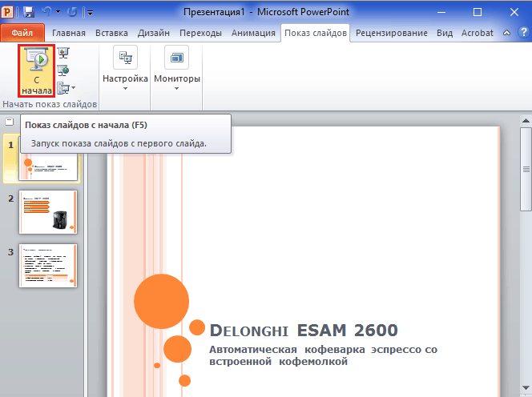Open the undo history dropdown arrow
The image size is (532, 397).
pyautogui.click(x=58, y=12)
